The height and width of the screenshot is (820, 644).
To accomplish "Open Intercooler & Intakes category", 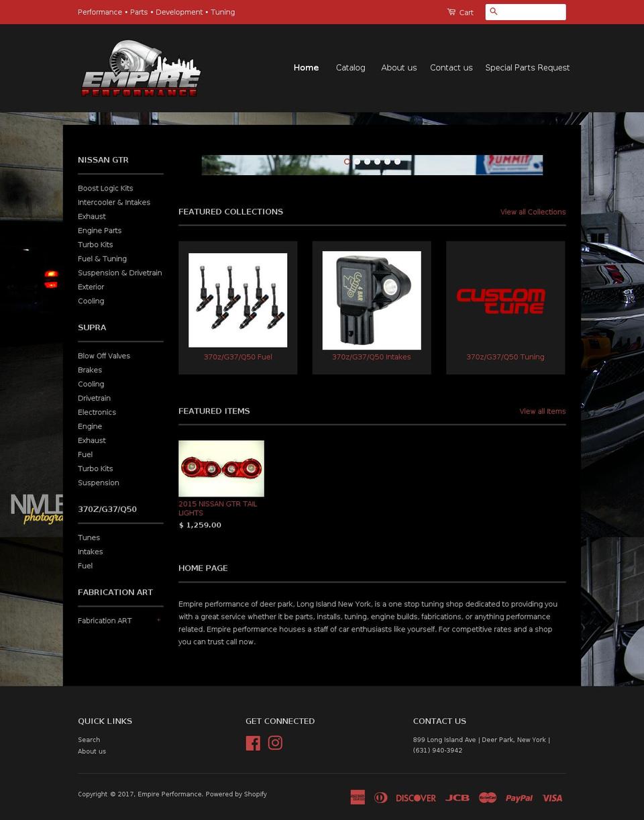I will [x=114, y=203].
